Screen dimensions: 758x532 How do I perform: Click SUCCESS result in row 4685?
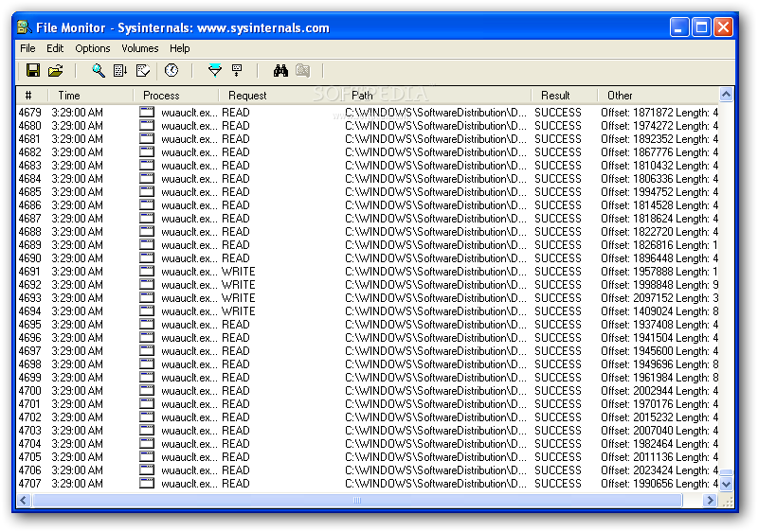coord(558,192)
